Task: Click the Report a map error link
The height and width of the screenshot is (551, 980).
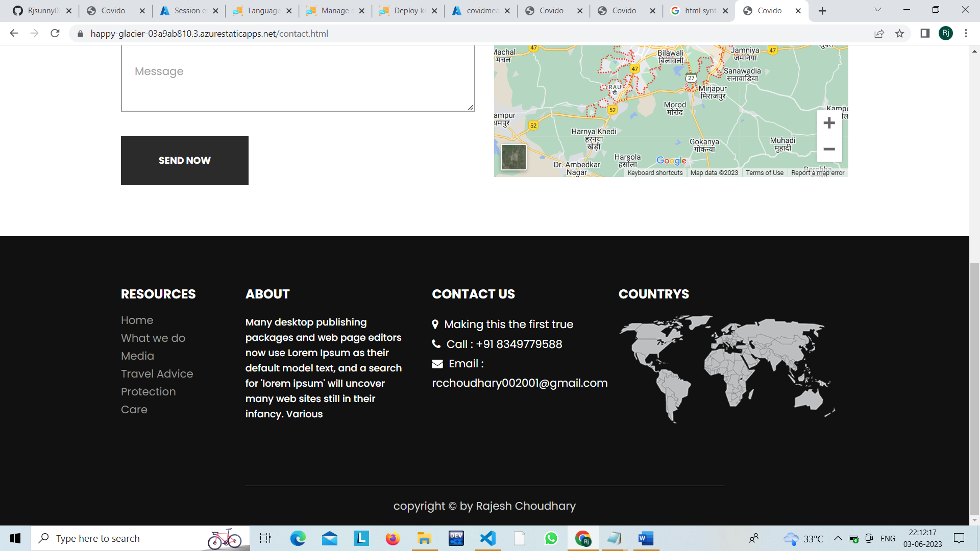Action: tap(817, 172)
